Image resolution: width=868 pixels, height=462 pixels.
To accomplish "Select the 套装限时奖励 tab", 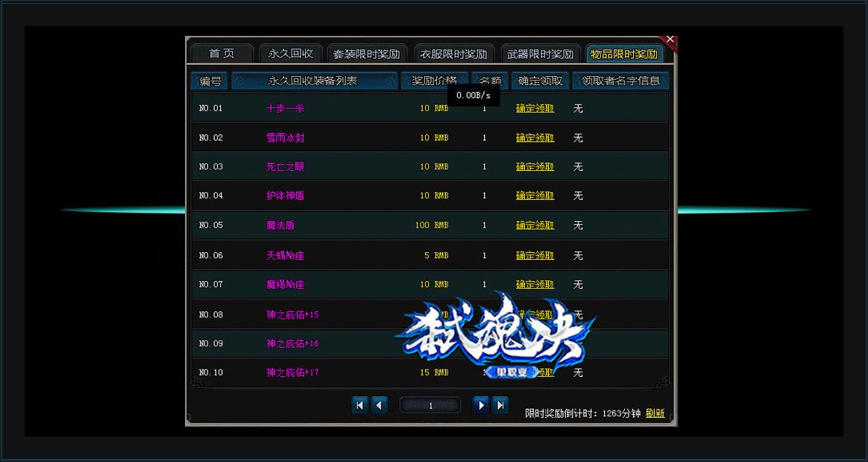I will [366, 54].
